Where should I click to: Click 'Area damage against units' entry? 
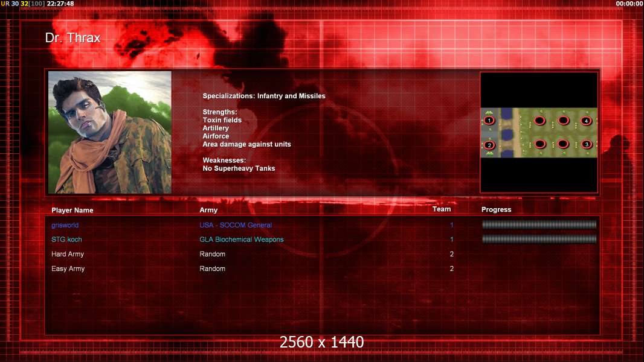pyautogui.click(x=246, y=144)
